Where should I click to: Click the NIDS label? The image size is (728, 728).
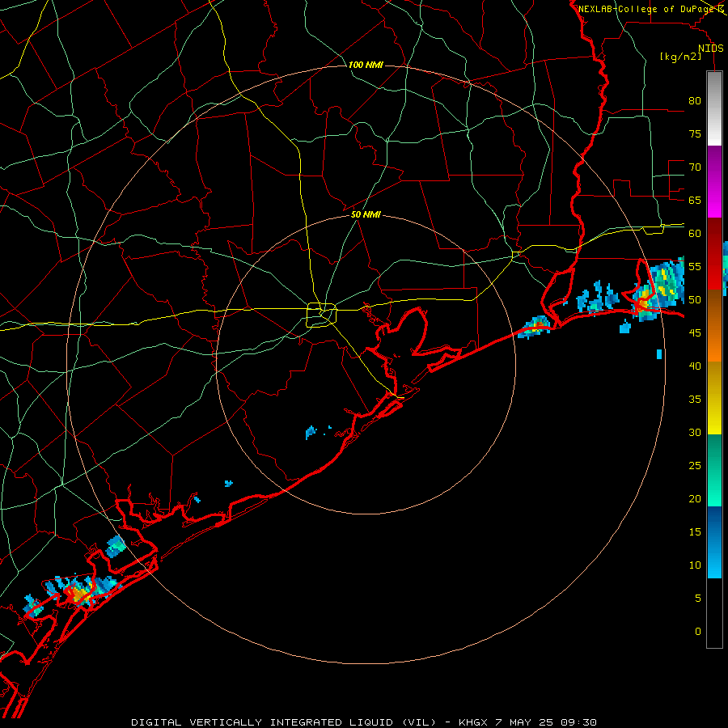(x=710, y=49)
